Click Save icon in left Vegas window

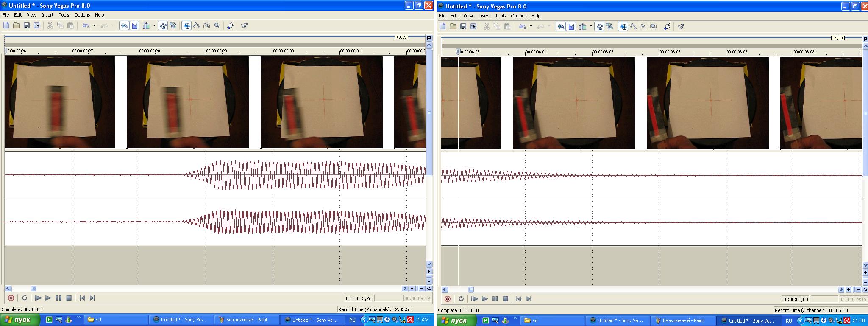tap(26, 26)
